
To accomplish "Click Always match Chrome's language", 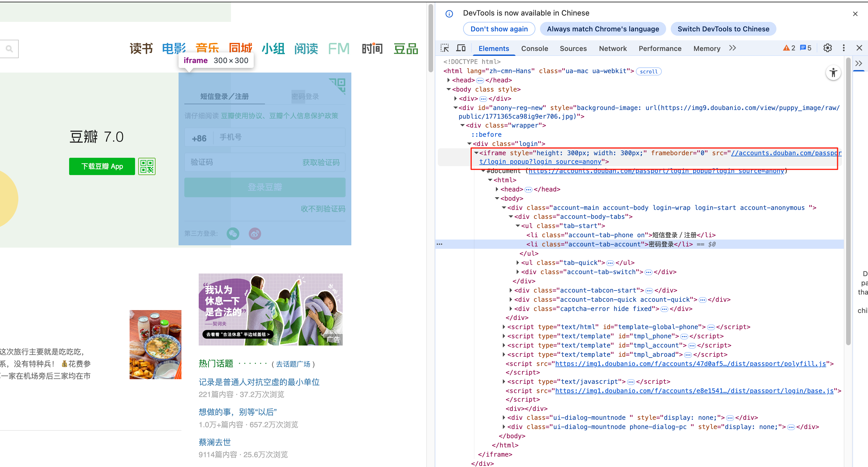I will [x=603, y=29].
